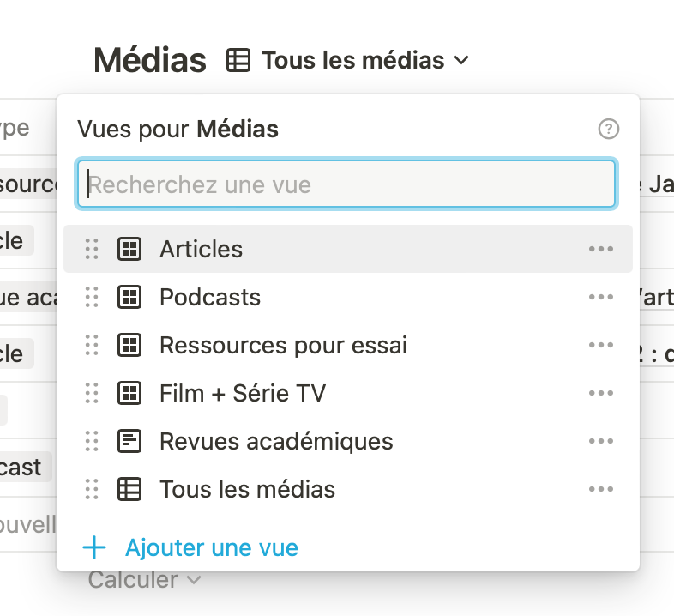Viewport: 674px width, 616px height.
Task: Open the three-dot menu for Podcasts
Action: pos(600,297)
